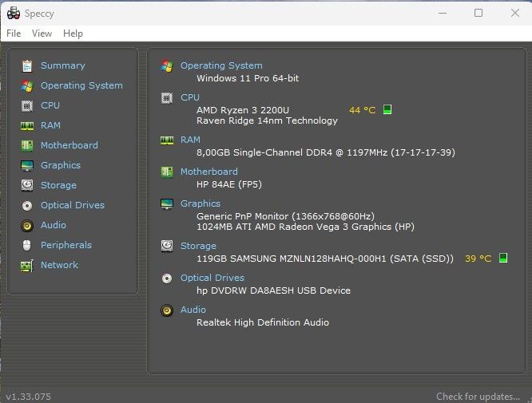
Task: Click the green storage temperature indicator icon
Action: pyautogui.click(x=503, y=258)
